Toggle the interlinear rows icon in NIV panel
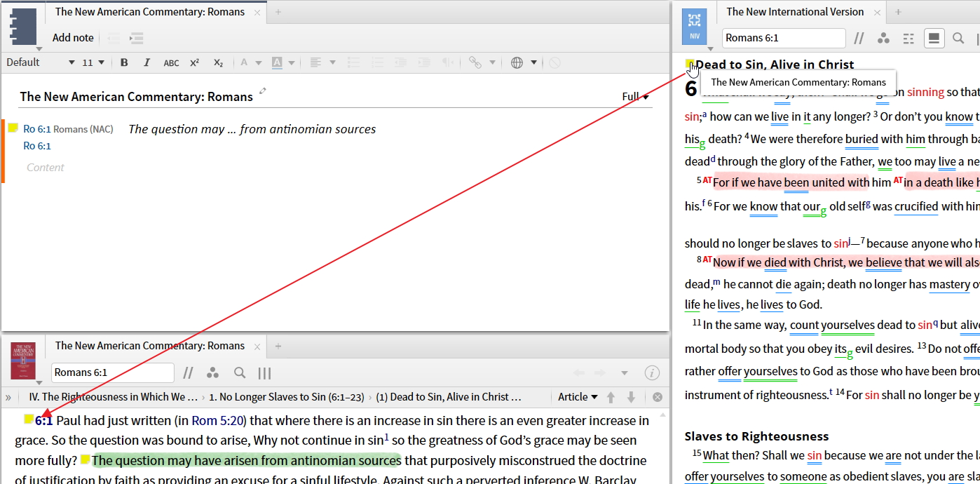 click(908, 39)
